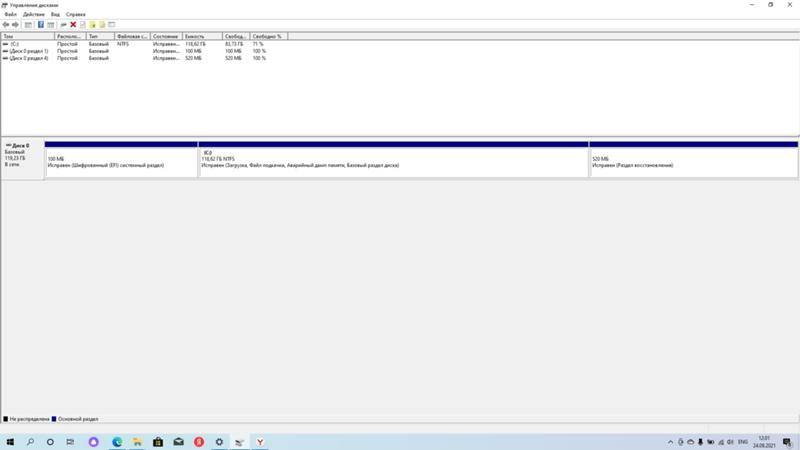
Task: Expand hidden system tray icons chevron
Action: 670,442
